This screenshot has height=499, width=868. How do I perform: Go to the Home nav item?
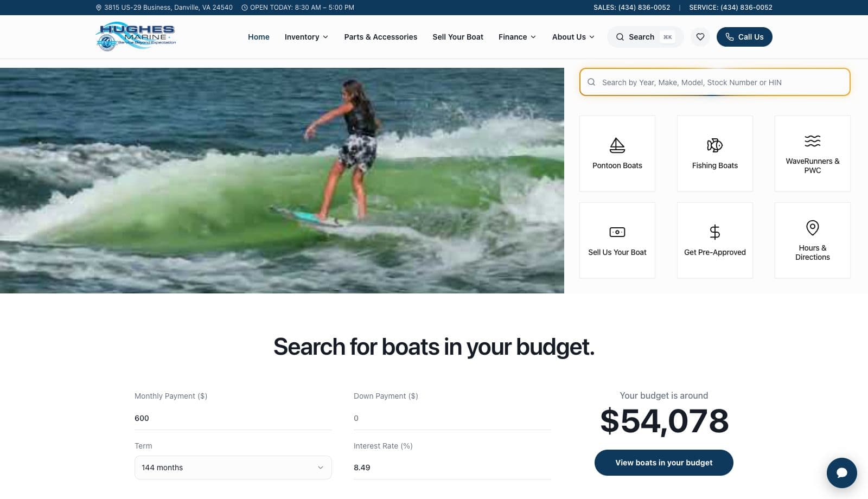[x=259, y=37]
